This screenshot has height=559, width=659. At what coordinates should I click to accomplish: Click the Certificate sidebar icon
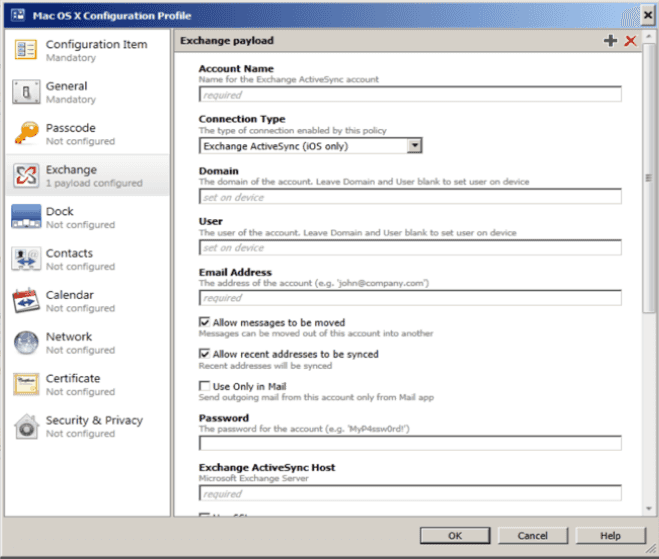(26, 384)
